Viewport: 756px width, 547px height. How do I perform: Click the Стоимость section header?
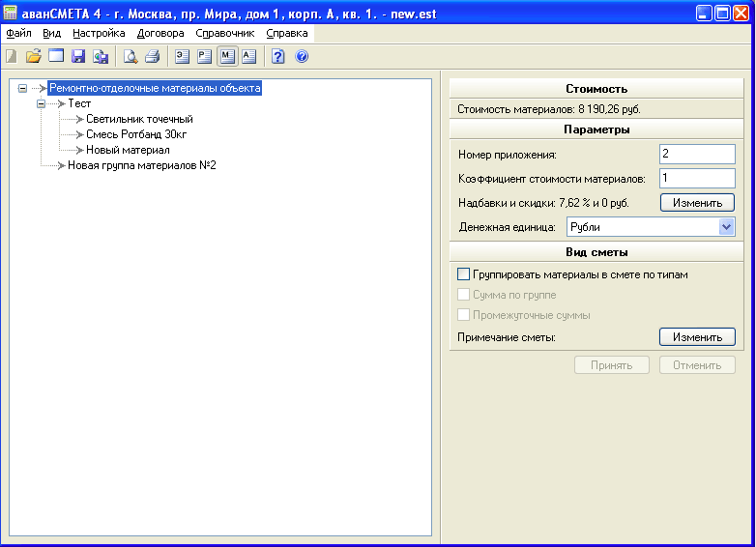click(596, 89)
